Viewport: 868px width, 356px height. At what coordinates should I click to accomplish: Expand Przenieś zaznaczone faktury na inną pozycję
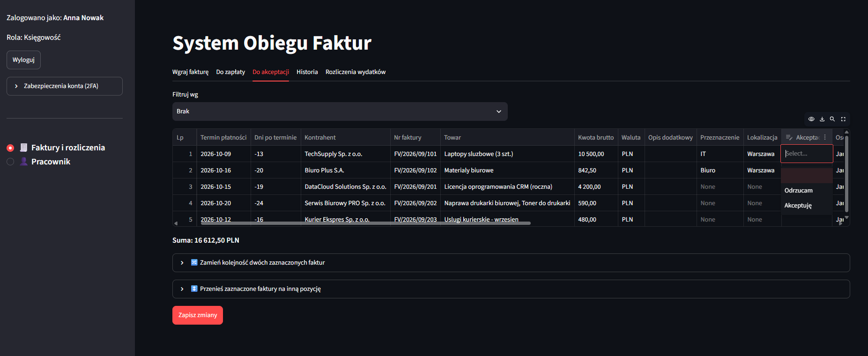click(511, 289)
